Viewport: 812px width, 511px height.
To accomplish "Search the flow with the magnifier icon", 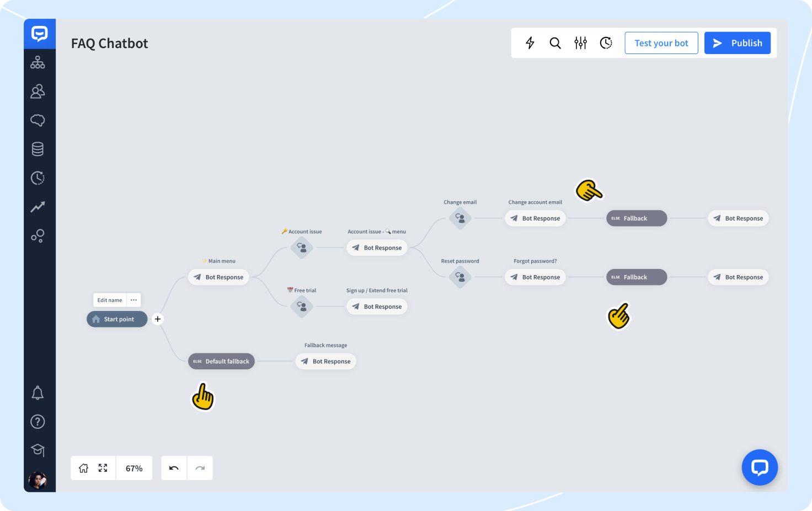I will click(555, 42).
